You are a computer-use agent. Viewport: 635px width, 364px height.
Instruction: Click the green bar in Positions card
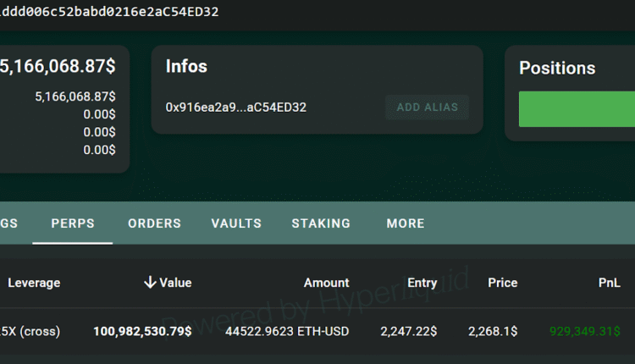(577, 110)
